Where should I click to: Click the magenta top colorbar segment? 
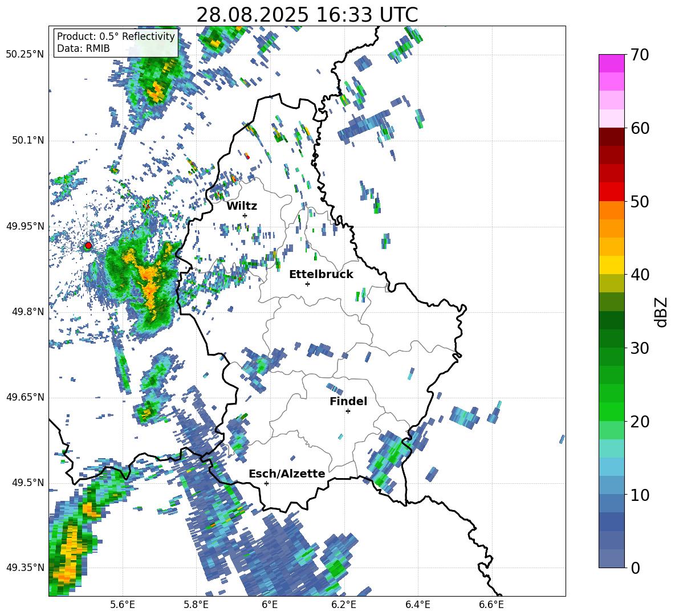coord(611,63)
